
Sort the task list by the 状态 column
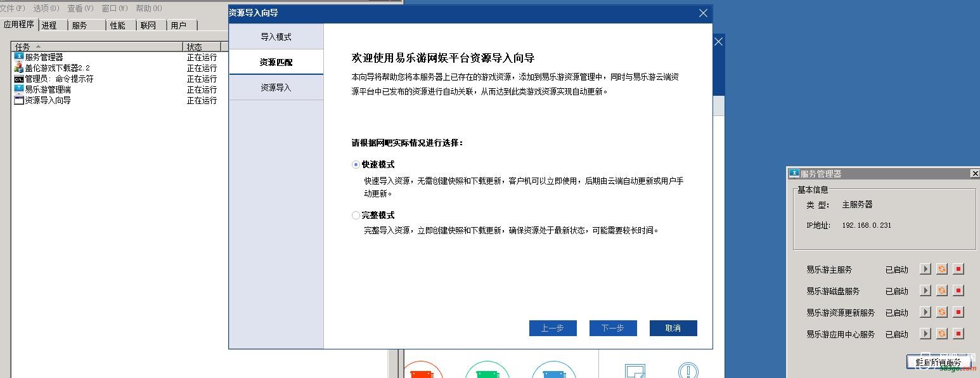(202, 46)
